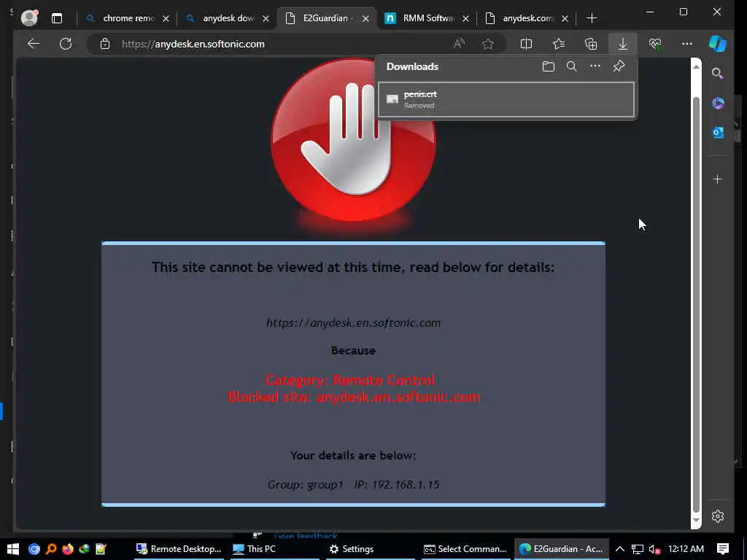
Task: Open the notification center
Action: (723, 549)
